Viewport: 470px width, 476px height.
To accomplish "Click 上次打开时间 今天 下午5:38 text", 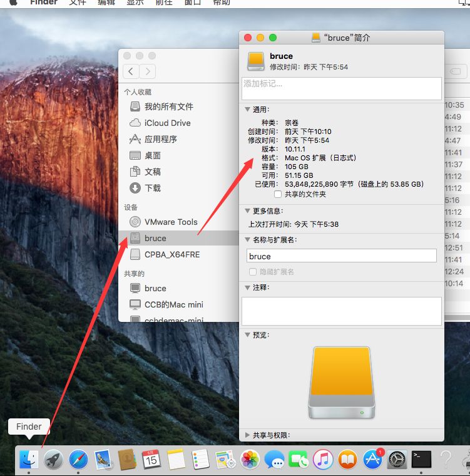I will point(294,224).
